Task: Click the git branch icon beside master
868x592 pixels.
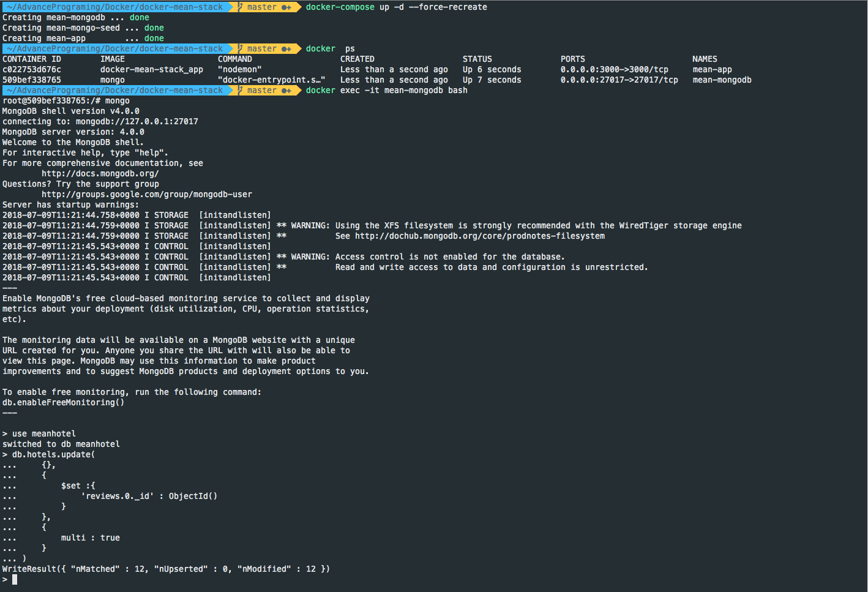Action: 241,7
